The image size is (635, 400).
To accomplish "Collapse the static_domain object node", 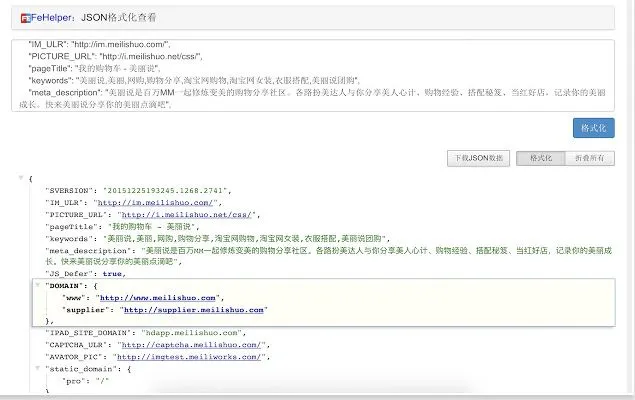I will click(38, 368).
